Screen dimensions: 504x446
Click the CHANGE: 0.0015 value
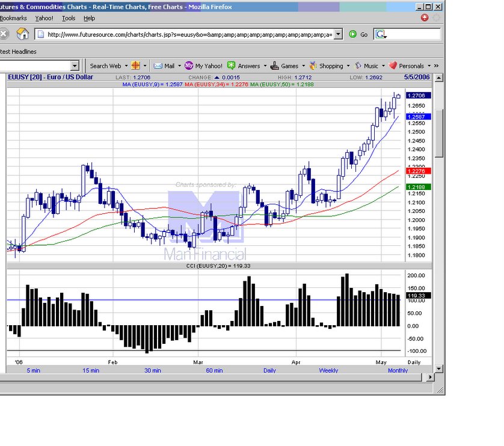[214, 78]
